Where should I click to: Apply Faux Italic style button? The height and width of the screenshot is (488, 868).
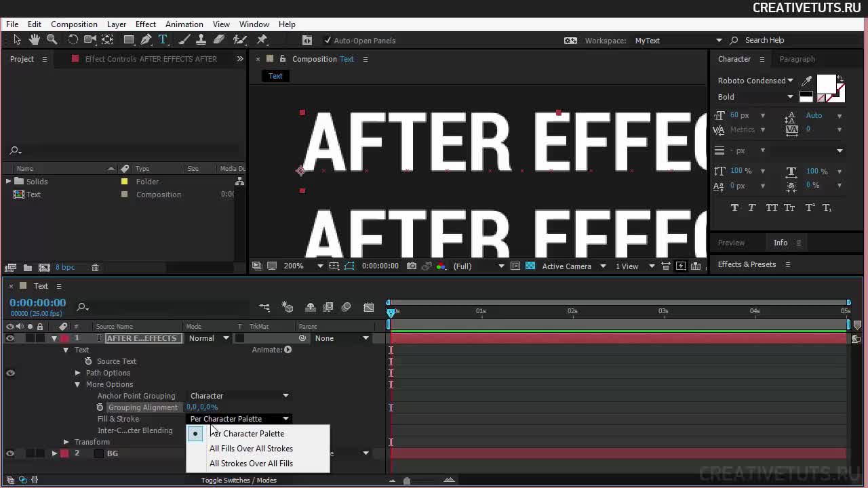(x=752, y=208)
